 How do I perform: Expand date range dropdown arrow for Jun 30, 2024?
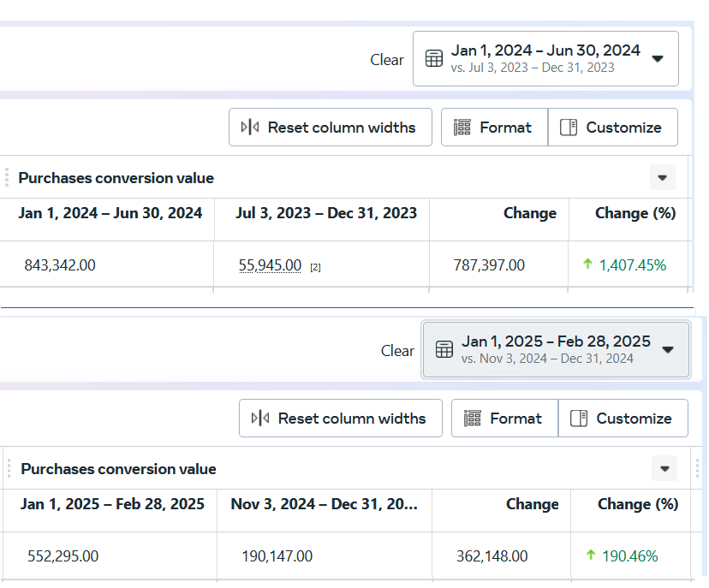point(658,59)
